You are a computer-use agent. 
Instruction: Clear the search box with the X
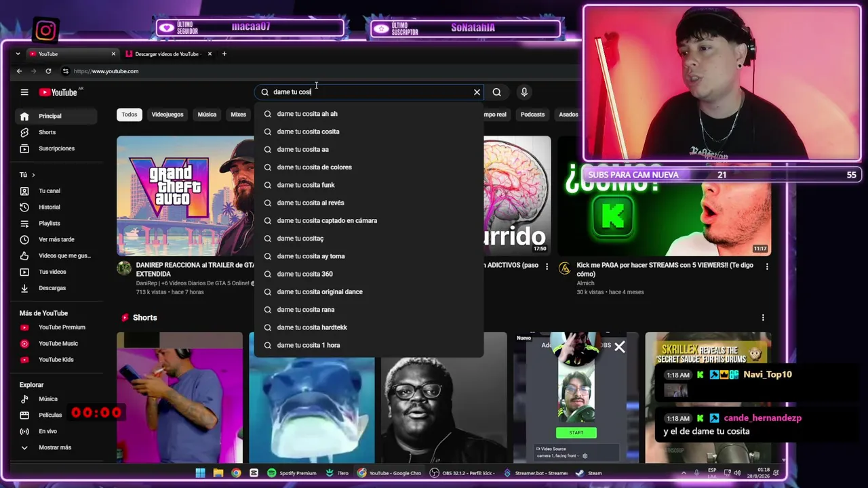click(x=477, y=92)
